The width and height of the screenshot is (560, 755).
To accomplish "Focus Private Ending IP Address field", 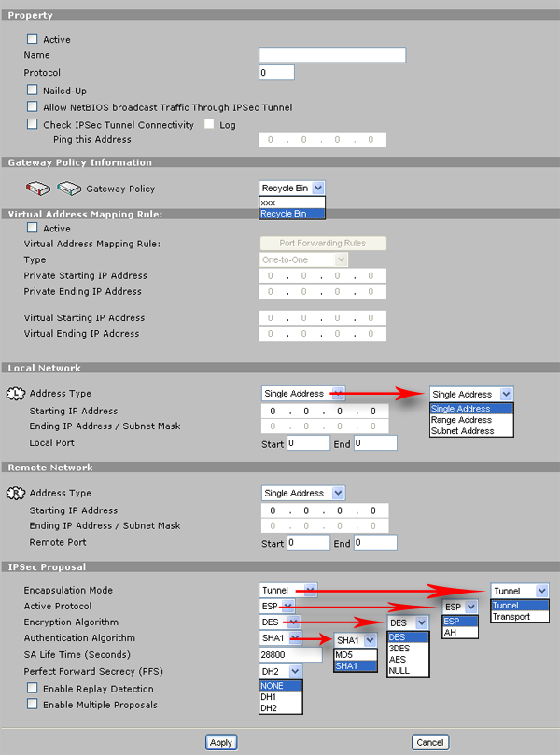I will tap(323, 292).
